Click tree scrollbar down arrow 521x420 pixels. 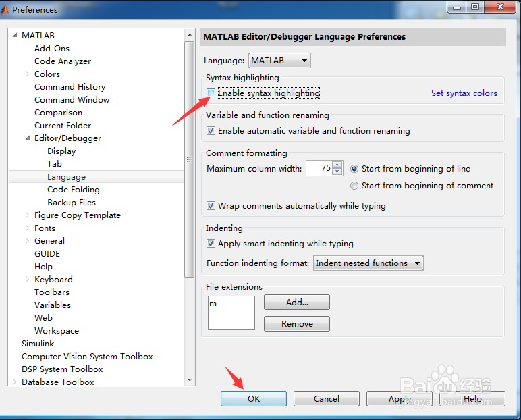190,379
